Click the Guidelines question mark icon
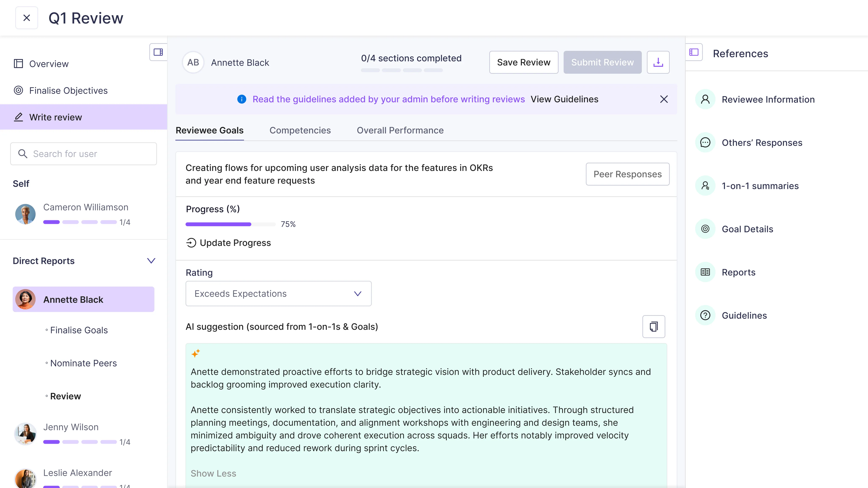868x488 pixels. [705, 315]
